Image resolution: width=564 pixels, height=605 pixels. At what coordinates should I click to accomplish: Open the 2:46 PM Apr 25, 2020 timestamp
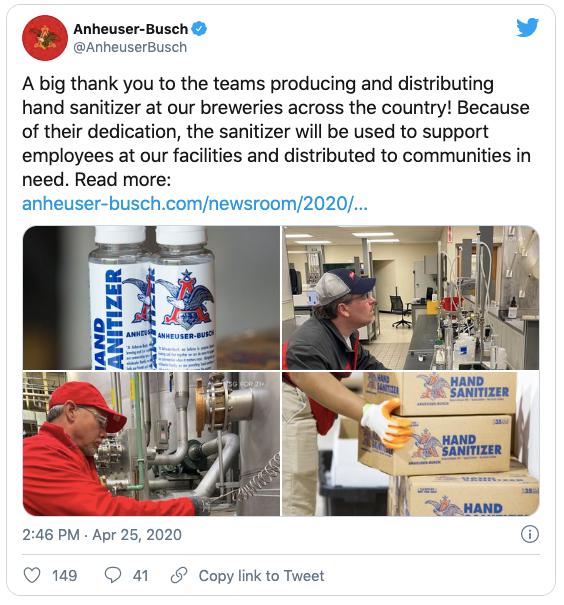coord(102,535)
